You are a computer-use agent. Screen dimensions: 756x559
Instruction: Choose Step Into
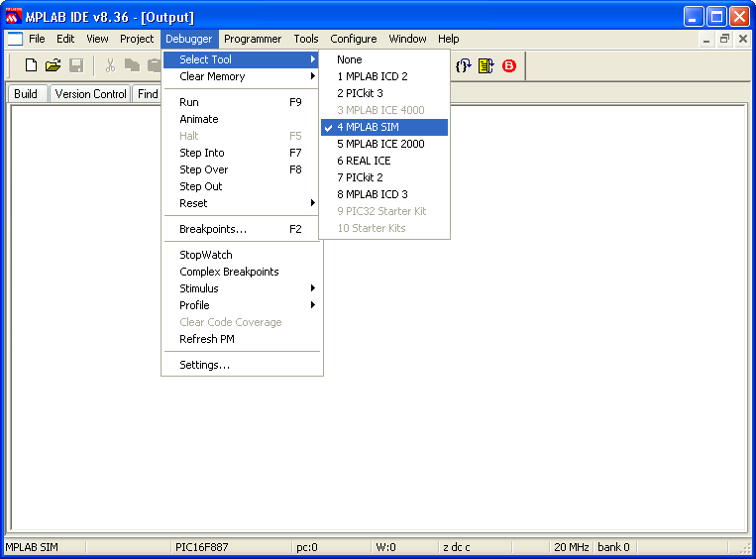(241, 153)
